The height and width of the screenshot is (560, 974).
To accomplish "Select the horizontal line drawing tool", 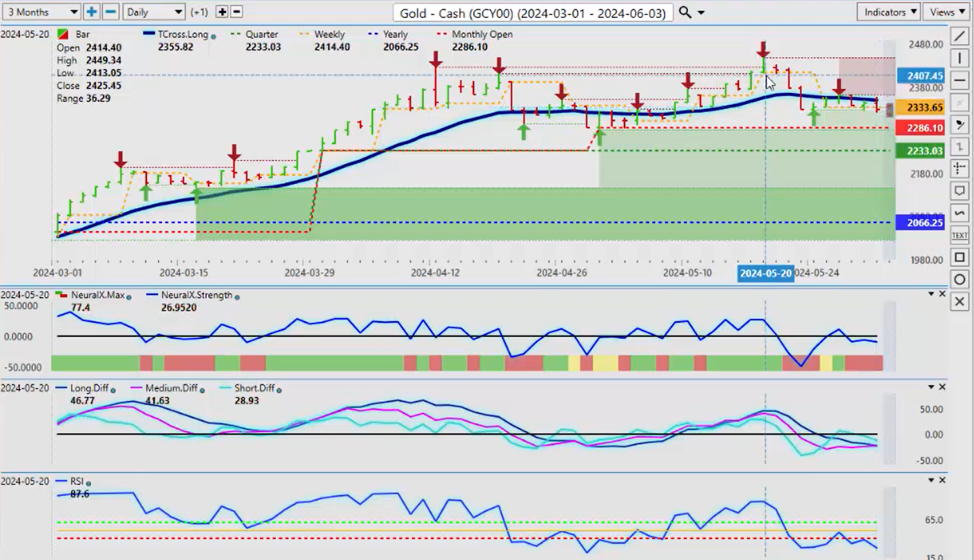I will tap(959, 81).
